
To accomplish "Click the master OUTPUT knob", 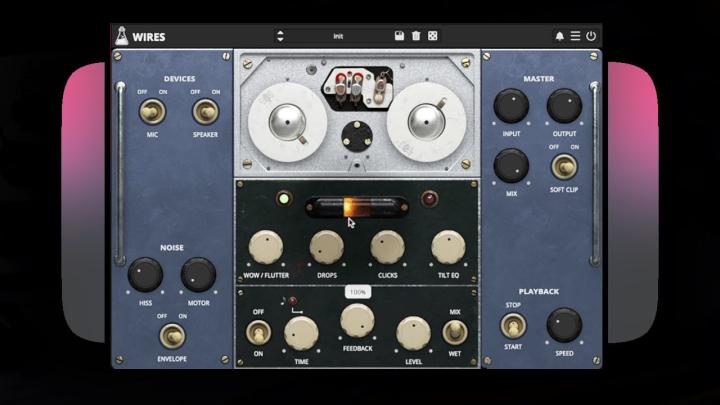I will pyautogui.click(x=564, y=106).
